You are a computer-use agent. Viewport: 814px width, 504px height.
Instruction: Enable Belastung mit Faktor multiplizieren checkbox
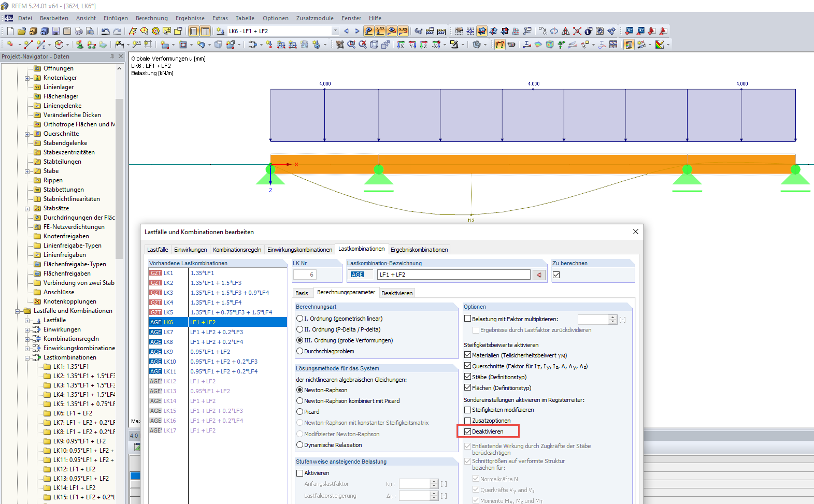[468, 319]
